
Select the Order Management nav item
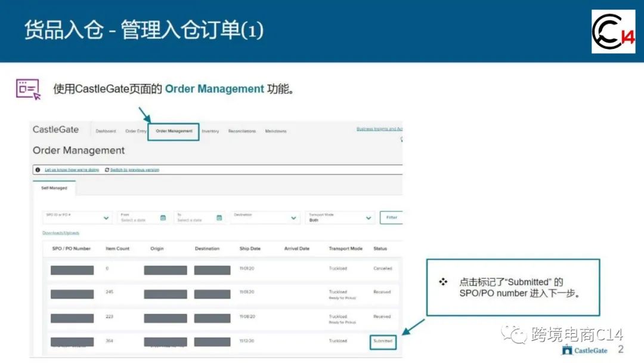(x=174, y=131)
